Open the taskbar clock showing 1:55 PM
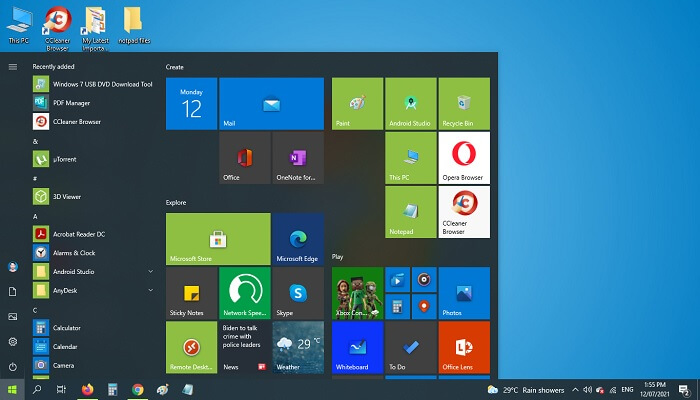 pos(655,389)
